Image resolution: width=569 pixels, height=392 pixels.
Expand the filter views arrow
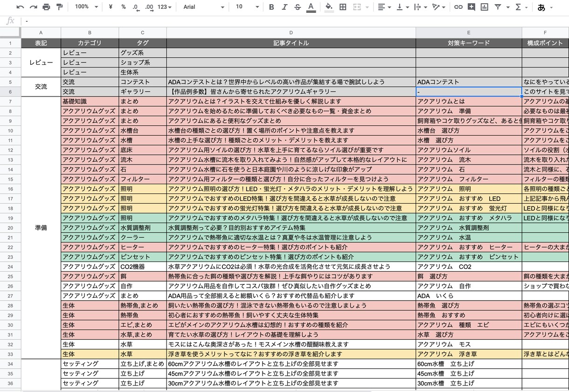(508, 7)
